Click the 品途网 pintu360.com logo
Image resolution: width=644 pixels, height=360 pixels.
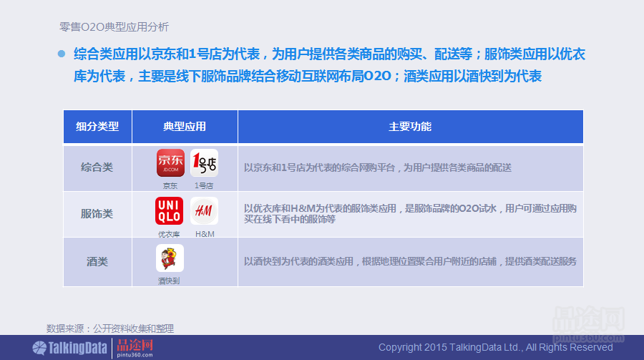[x=135, y=348]
